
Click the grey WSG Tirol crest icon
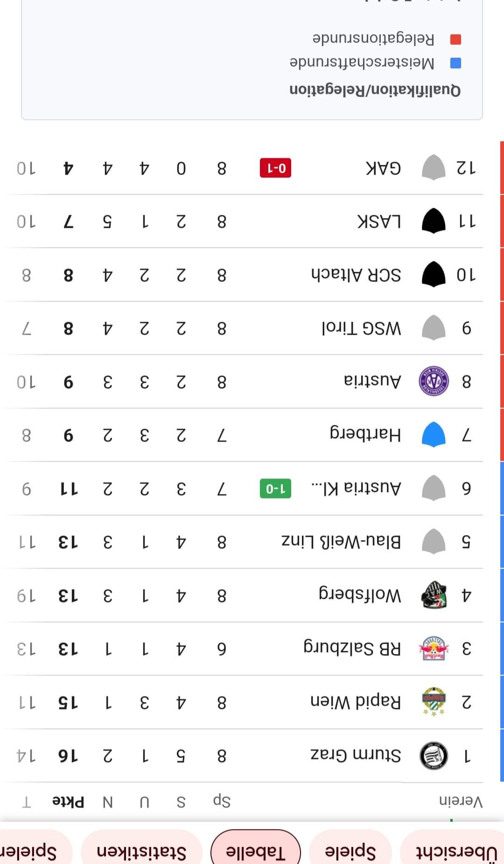[x=434, y=328]
